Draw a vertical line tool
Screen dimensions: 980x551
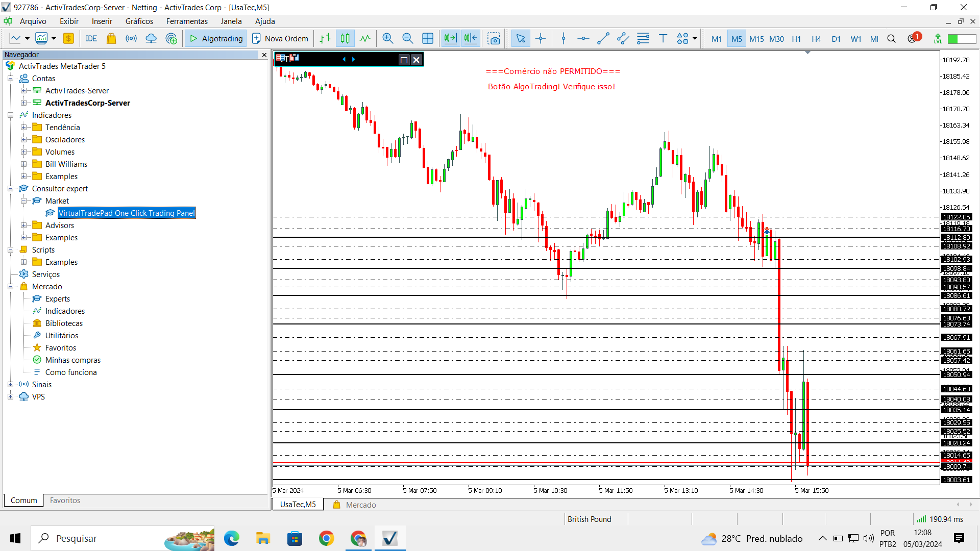(563, 39)
